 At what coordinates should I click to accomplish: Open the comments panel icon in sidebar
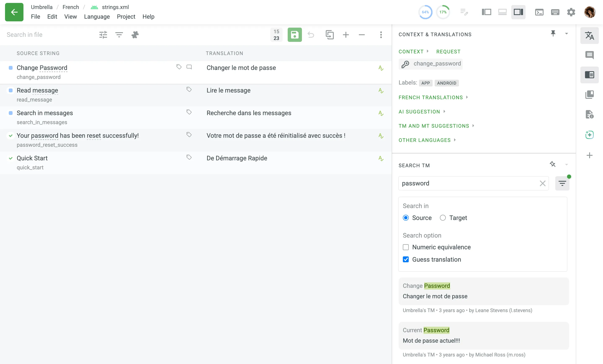589,55
